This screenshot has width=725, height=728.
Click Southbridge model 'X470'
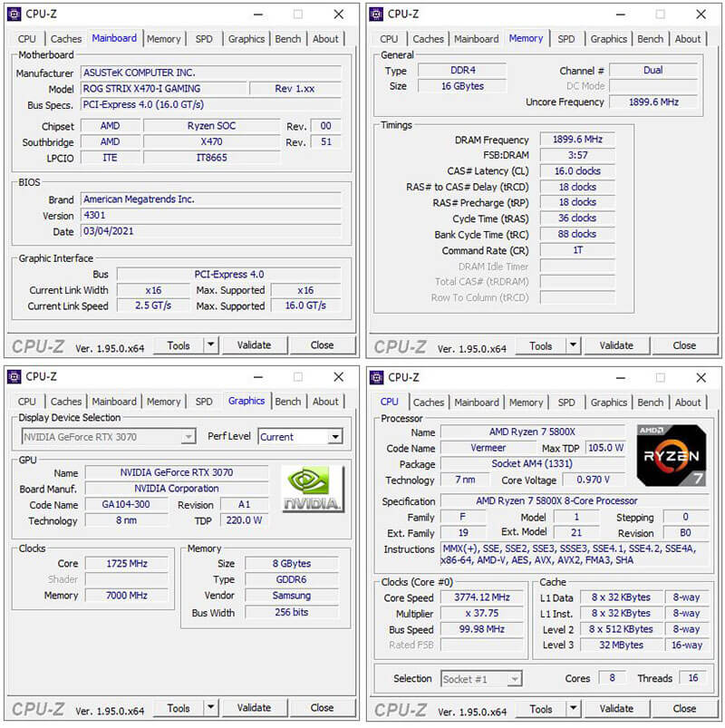point(212,141)
